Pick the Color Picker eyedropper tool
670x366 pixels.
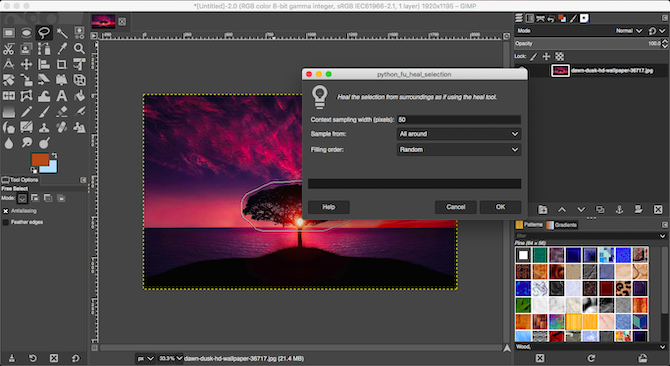[62, 49]
